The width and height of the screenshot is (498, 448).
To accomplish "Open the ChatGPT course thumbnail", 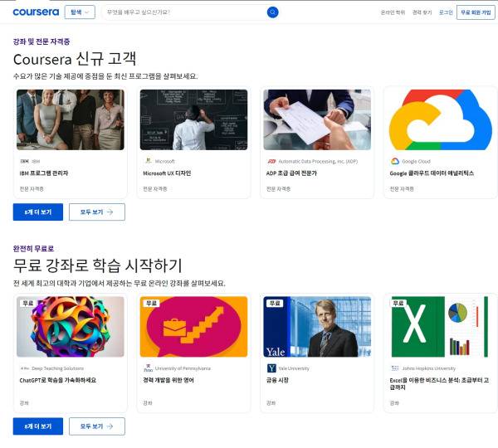I will tap(70, 326).
